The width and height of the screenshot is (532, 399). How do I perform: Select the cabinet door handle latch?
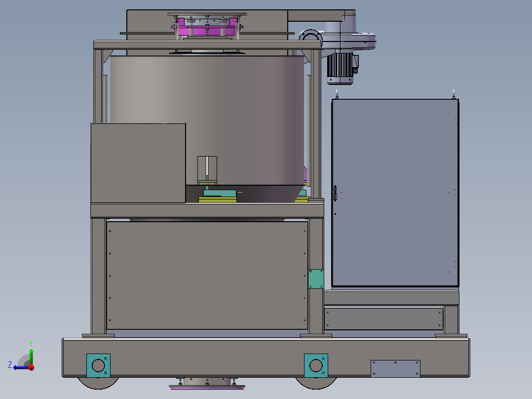[x=335, y=193]
